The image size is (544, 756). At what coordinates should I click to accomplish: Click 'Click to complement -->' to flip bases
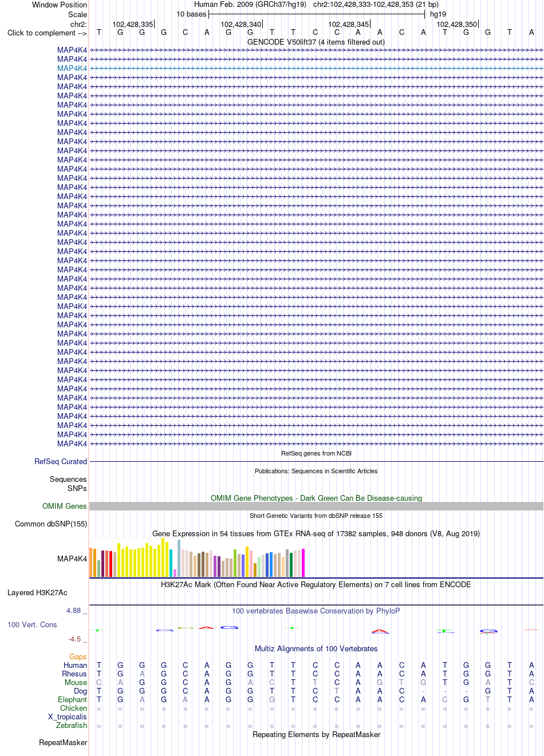(x=47, y=33)
